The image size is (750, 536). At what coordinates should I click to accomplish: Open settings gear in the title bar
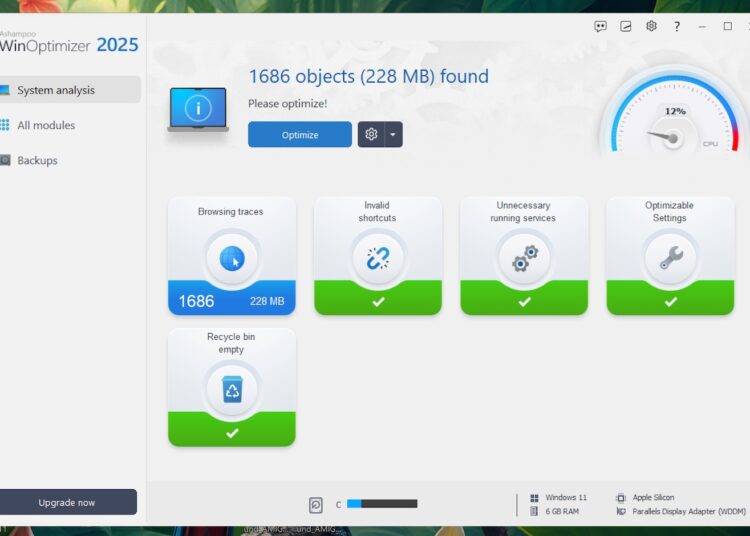pyautogui.click(x=651, y=26)
